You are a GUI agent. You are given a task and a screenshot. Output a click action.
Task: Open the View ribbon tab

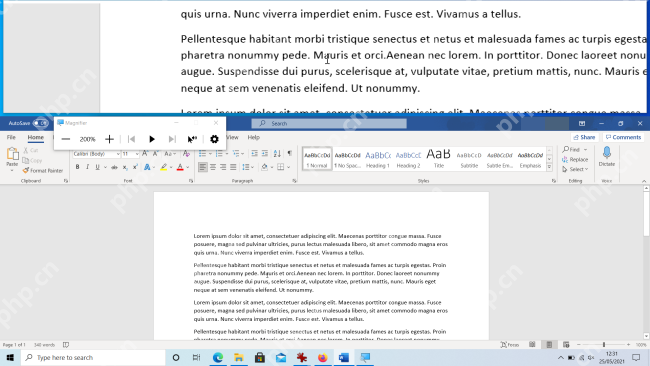coord(233,137)
